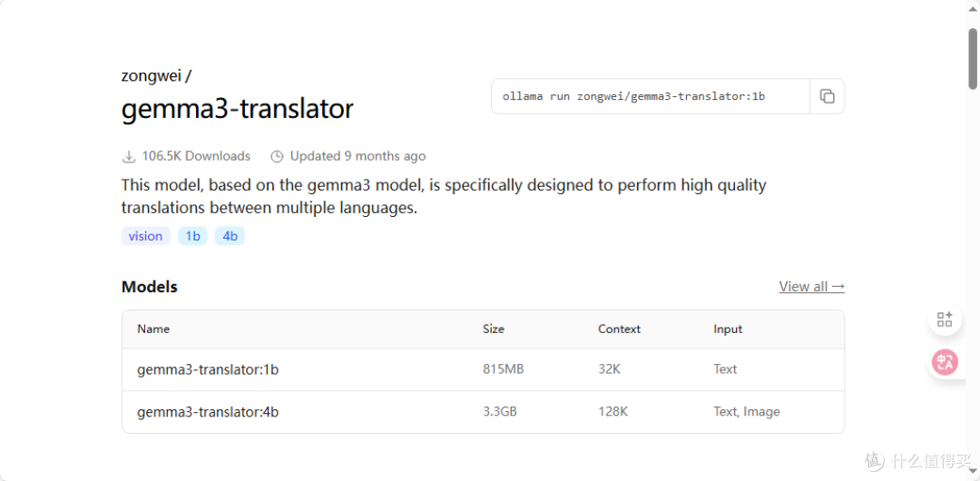Click the clock icon beside Updated
The width and height of the screenshot is (980, 481).
point(277,156)
